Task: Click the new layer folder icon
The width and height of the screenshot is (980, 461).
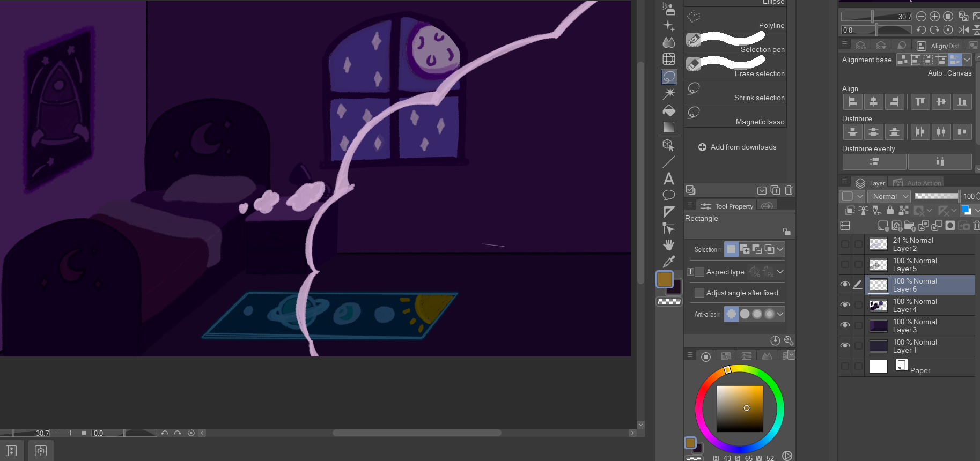Action: [x=910, y=226]
